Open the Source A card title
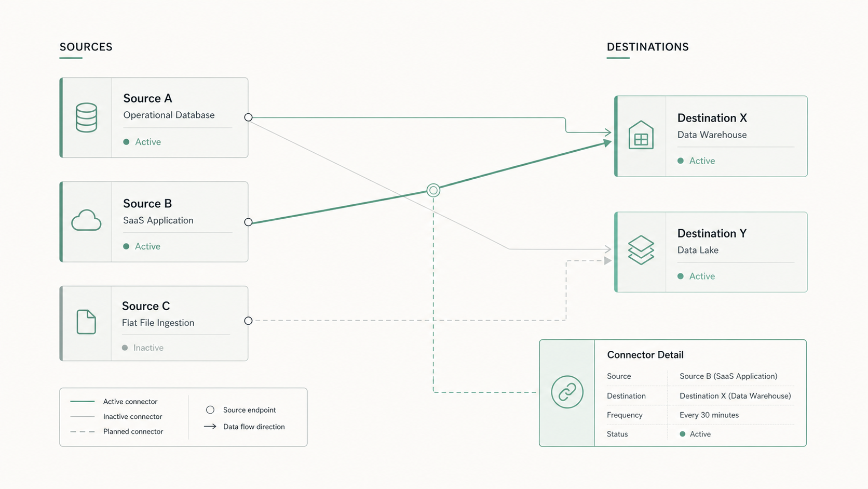This screenshot has height=489, width=868. pyautogui.click(x=147, y=98)
